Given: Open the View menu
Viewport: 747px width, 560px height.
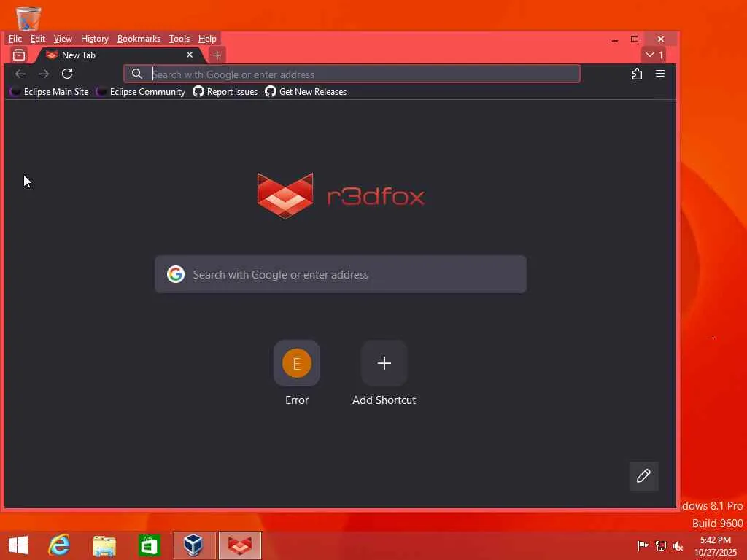Looking at the screenshot, I should click(63, 39).
